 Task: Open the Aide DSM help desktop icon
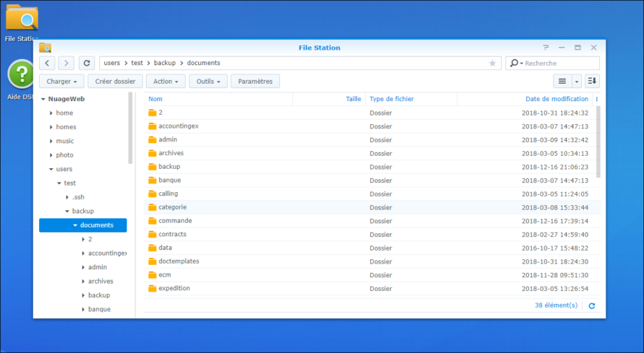[20, 74]
